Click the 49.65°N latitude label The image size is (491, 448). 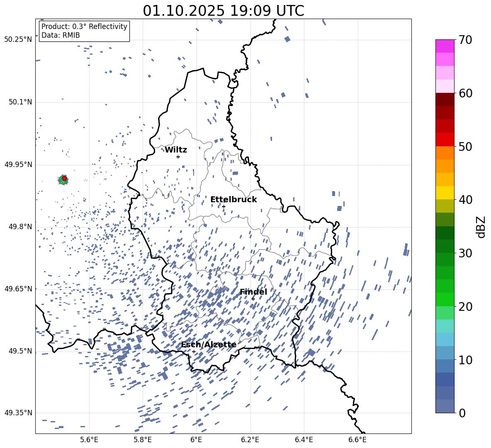pos(18,288)
